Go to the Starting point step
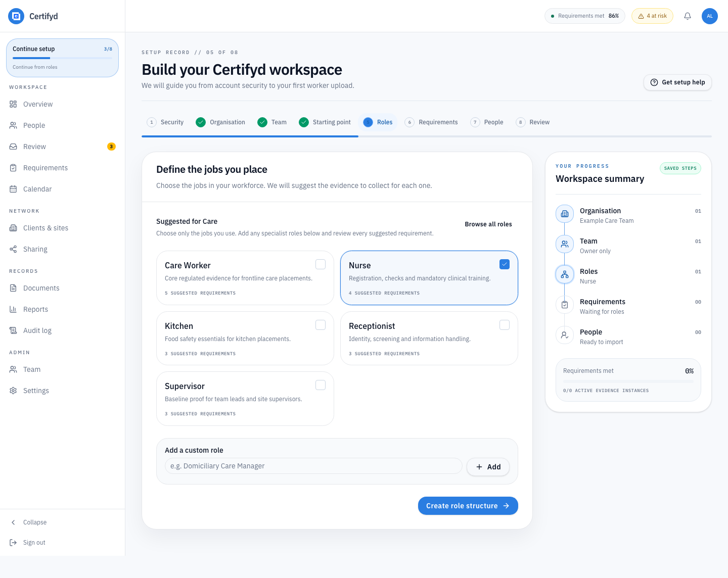 (x=325, y=122)
